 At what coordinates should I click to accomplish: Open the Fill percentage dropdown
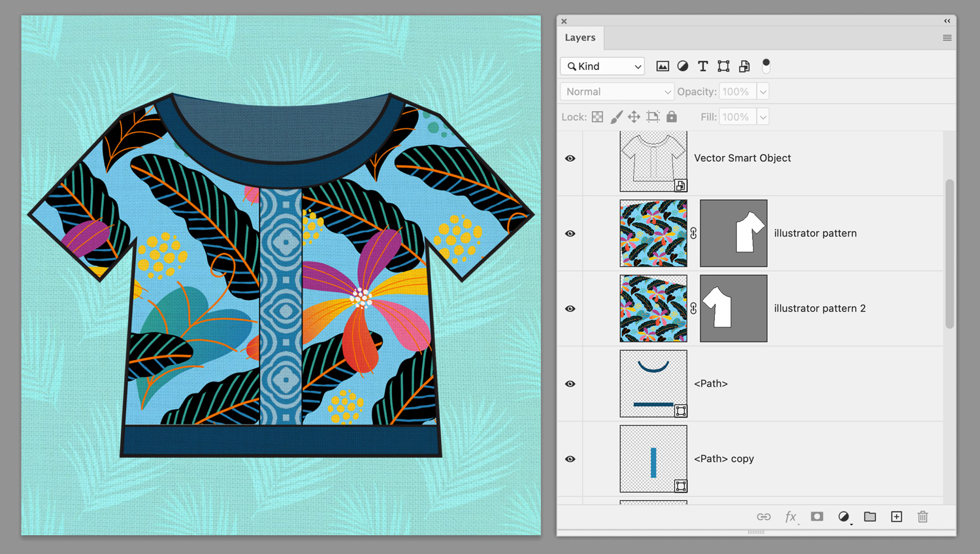click(762, 116)
